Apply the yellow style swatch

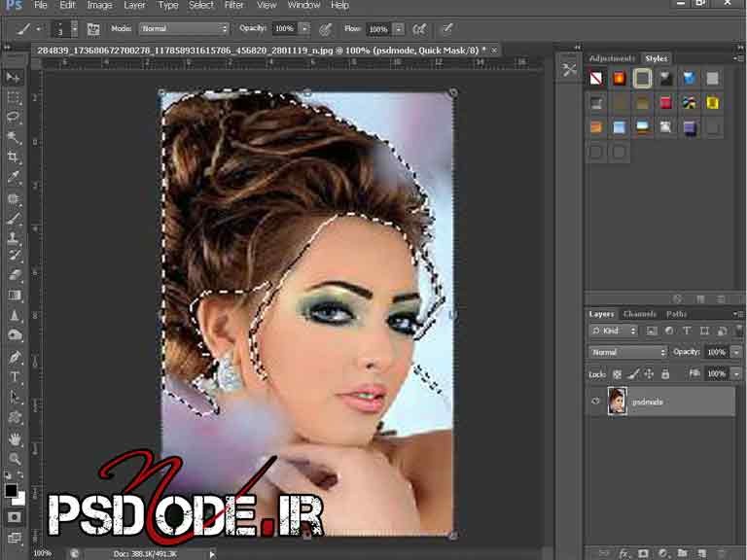point(713,102)
